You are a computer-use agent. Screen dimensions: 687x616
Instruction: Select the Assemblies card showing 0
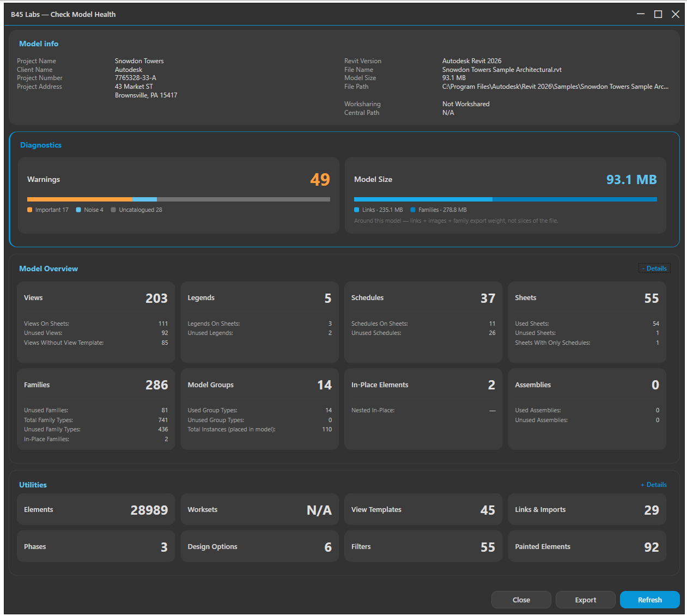[587, 409]
